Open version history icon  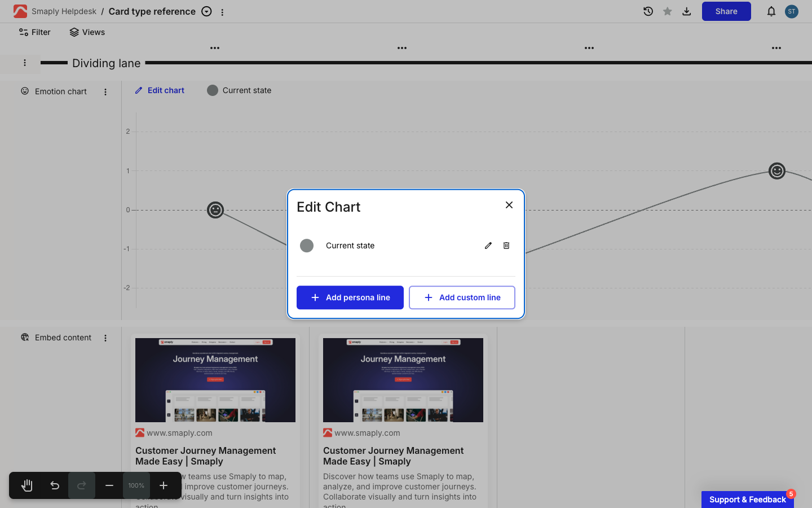click(x=648, y=11)
